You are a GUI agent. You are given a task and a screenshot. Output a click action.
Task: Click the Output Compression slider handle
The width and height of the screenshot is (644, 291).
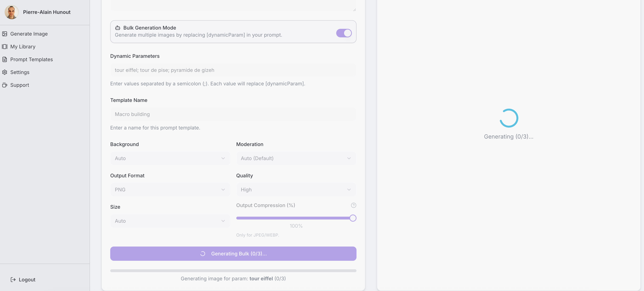353,218
